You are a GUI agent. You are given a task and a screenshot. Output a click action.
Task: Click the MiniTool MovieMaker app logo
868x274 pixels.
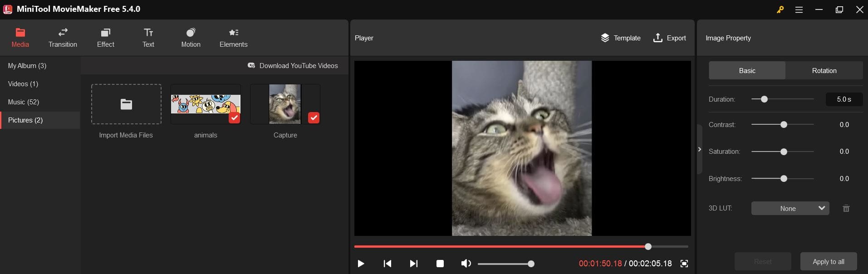tap(8, 9)
